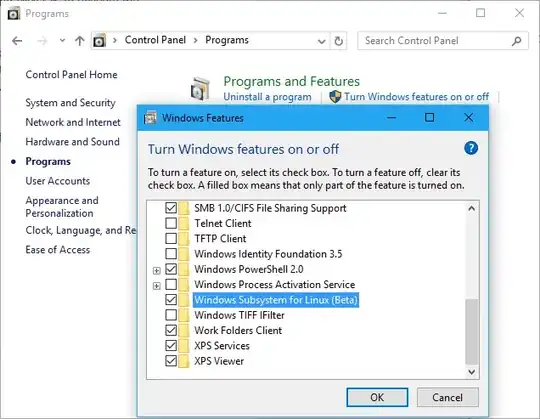This screenshot has height=419, width=540.
Task: Click the features list scrollbar thumb
Action: click(x=471, y=331)
